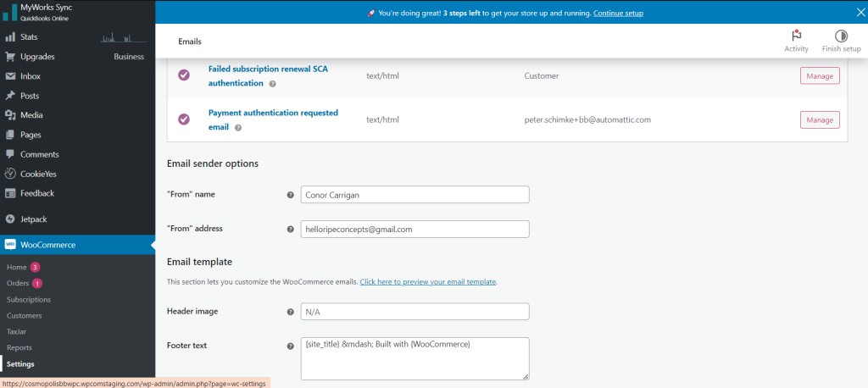Toggle the Payment authentication requested enabled checkmark

(x=184, y=119)
